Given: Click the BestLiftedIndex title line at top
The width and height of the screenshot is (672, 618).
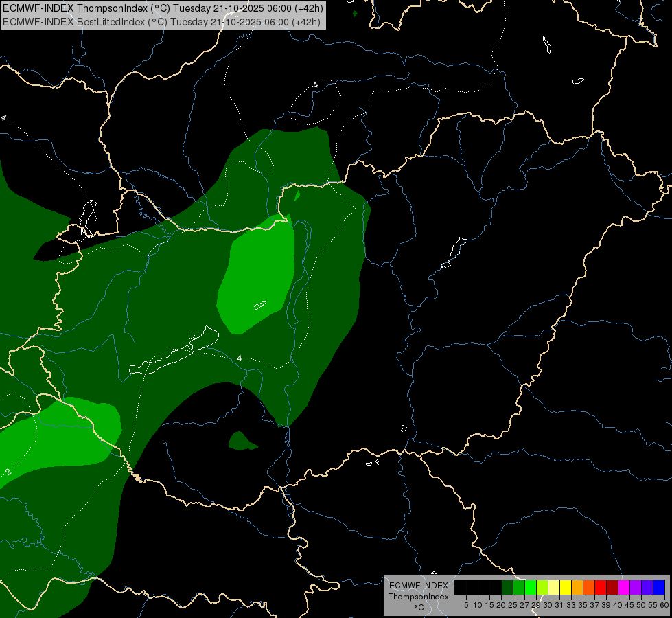Looking at the screenshot, I should point(161,22).
